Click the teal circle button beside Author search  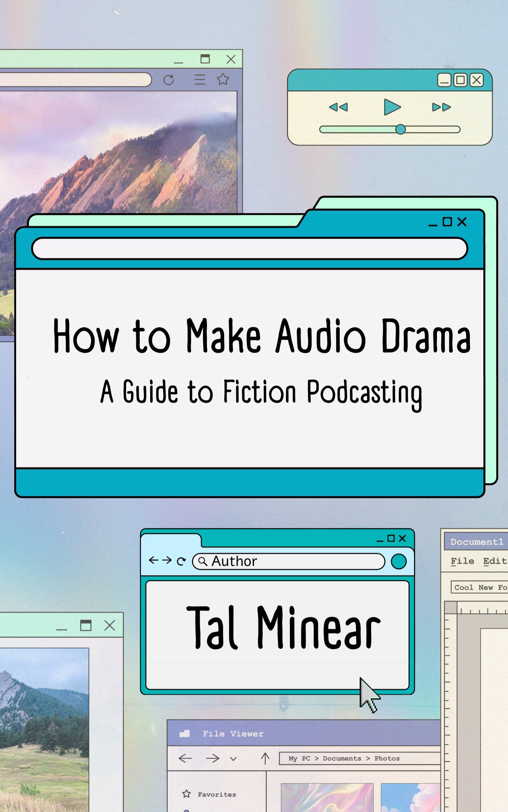tap(398, 562)
